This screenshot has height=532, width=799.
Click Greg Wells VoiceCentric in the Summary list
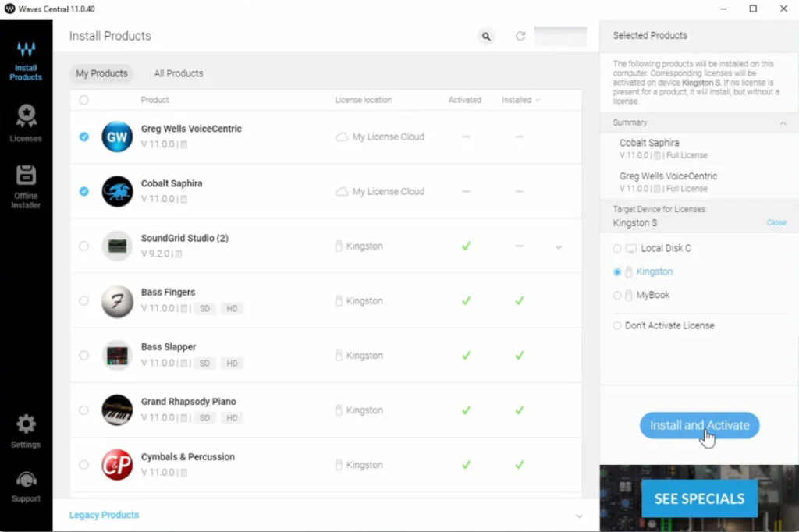pyautogui.click(x=668, y=176)
